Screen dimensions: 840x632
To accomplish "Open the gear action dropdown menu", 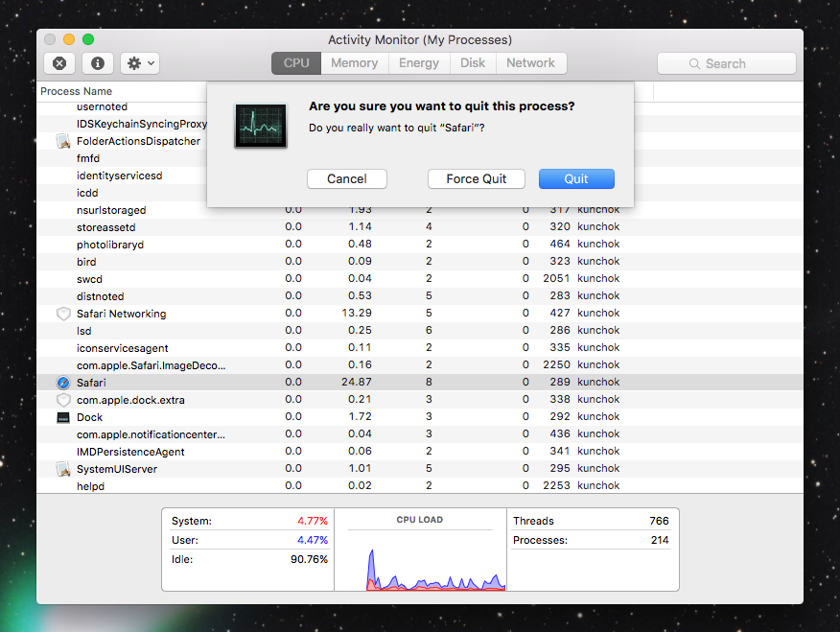I will coord(140,63).
